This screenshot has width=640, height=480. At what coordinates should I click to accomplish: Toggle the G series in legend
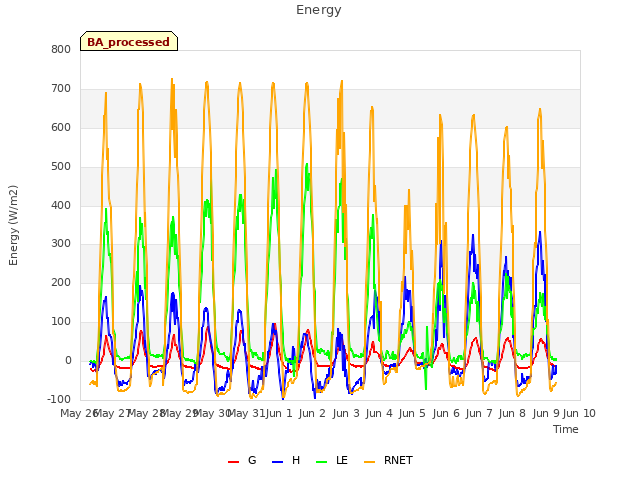click(242, 460)
